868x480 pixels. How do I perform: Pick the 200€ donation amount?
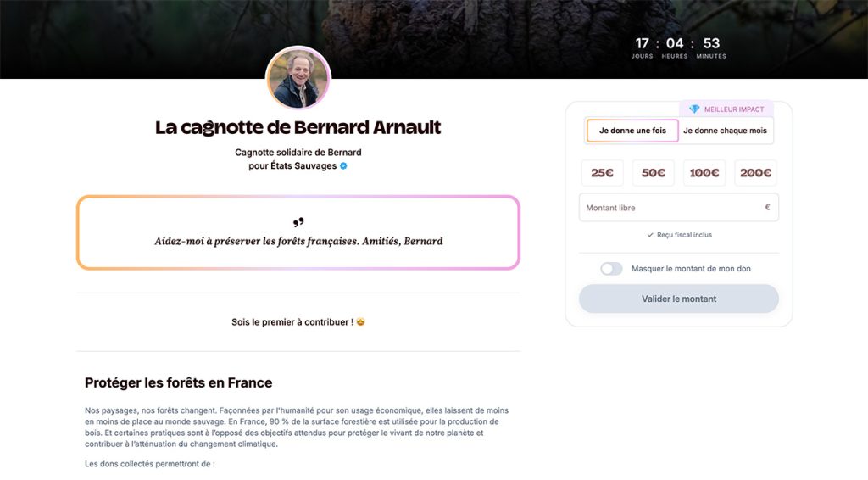coord(755,173)
